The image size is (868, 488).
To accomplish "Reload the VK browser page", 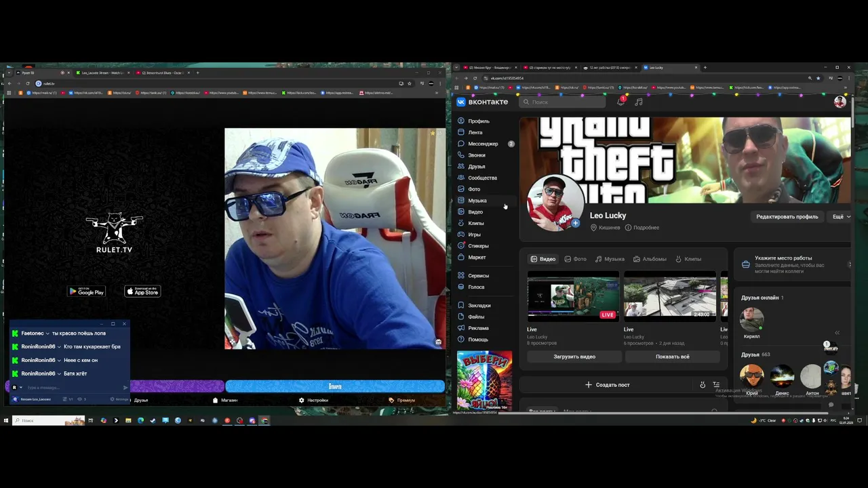I will [475, 78].
